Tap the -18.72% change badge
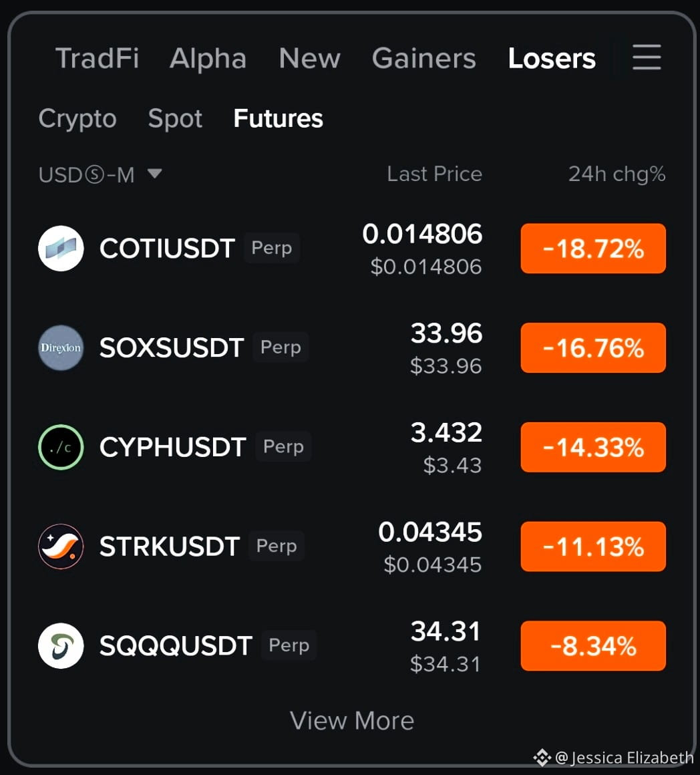This screenshot has width=700, height=775. (593, 248)
